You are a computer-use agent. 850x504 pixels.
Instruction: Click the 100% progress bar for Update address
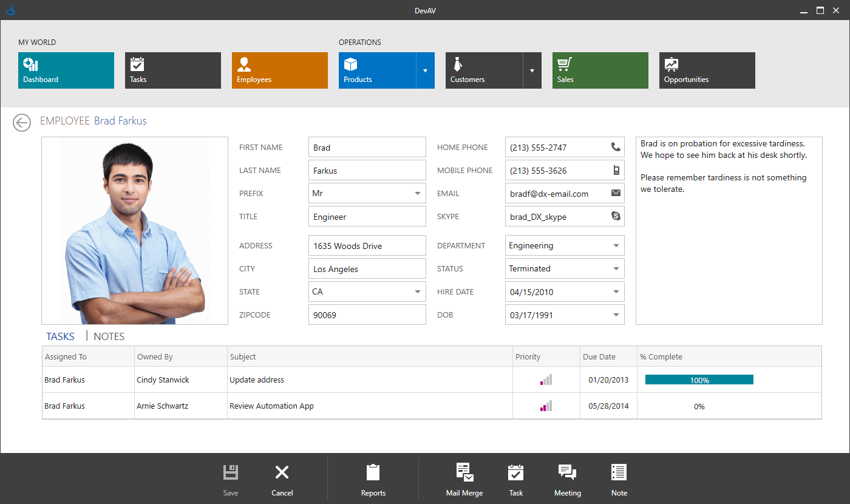tap(699, 379)
